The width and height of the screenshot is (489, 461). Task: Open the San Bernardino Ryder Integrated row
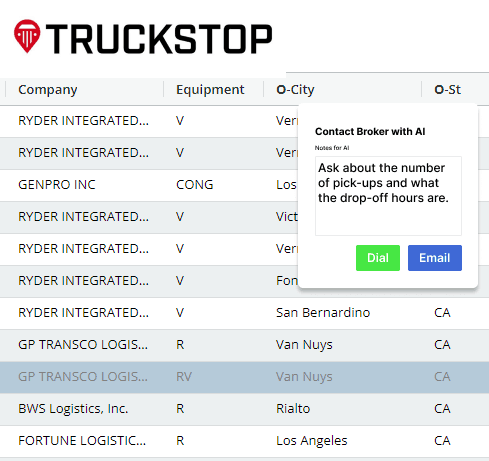pyautogui.click(x=244, y=313)
